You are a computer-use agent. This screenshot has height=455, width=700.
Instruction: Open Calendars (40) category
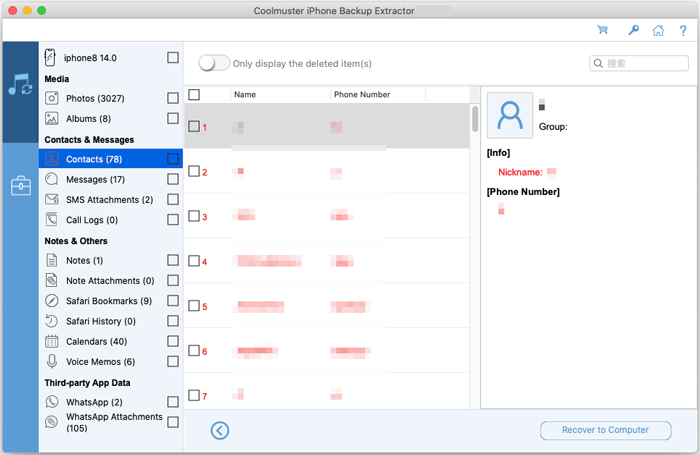(x=111, y=341)
